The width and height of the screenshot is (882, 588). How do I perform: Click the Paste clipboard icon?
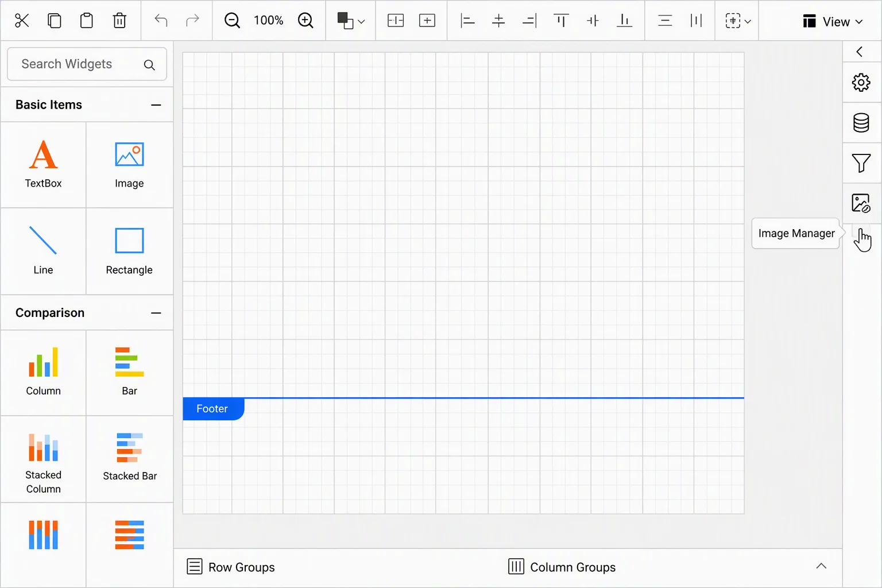(87, 21)
